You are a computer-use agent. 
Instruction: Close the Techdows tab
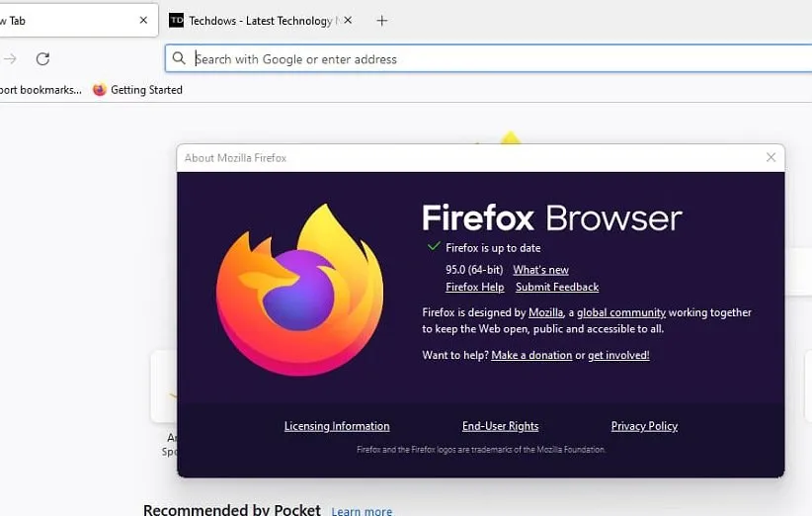click(348, 20)
